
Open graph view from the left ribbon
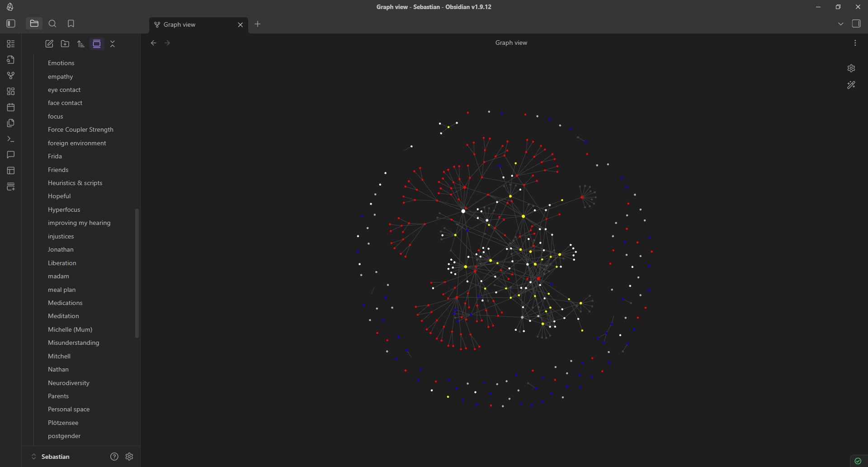[x=11, y=76]
